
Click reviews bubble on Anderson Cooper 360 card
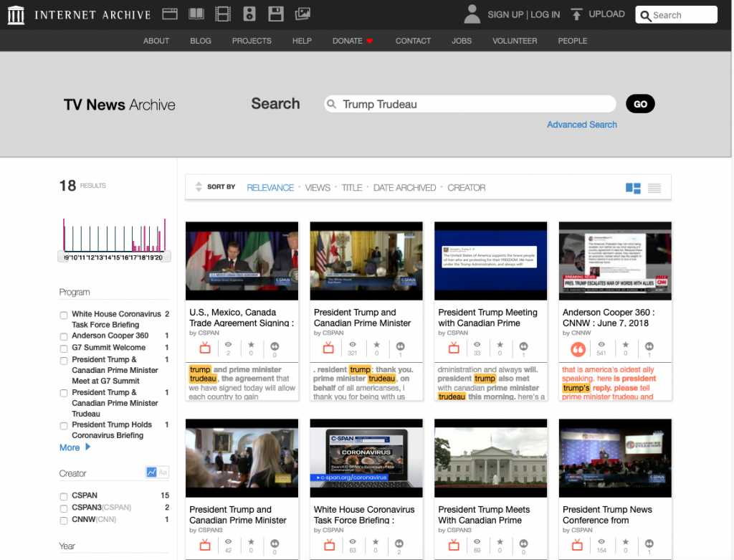[x=649, y=346]
